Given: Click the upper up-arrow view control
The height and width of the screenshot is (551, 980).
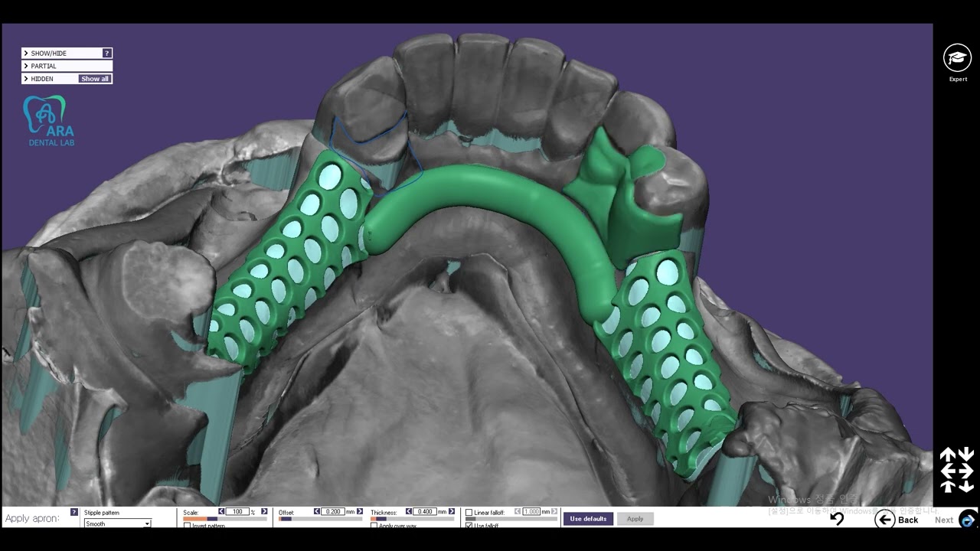Looking at the screenshot, I should (x=948, y=455).
